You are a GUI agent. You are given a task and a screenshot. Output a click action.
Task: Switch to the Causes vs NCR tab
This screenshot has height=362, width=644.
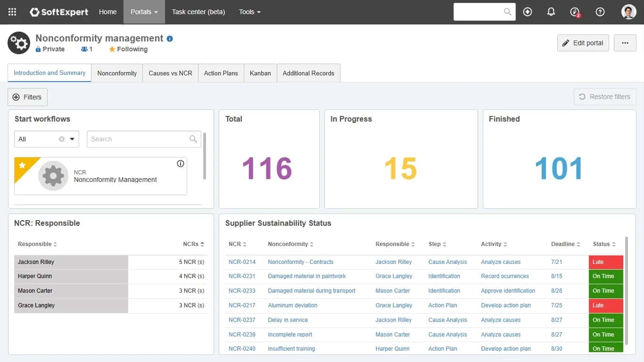click(x=170, y=73)
